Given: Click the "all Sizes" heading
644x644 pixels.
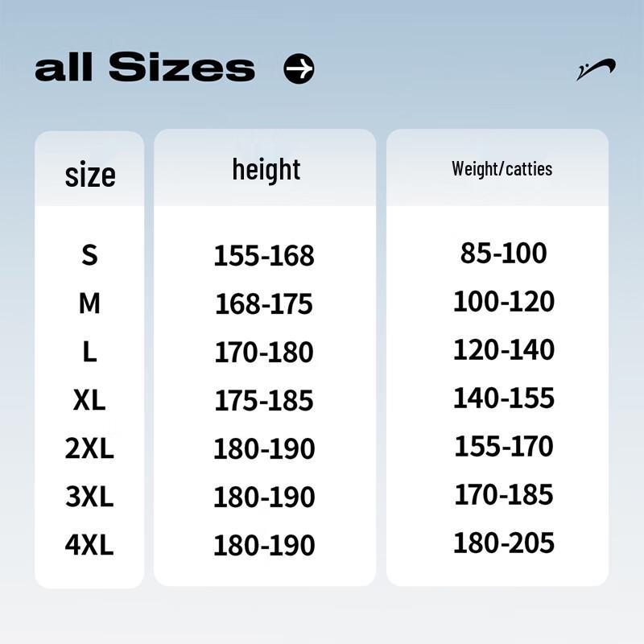Looking at the screenshot, I should coord(145,68).
